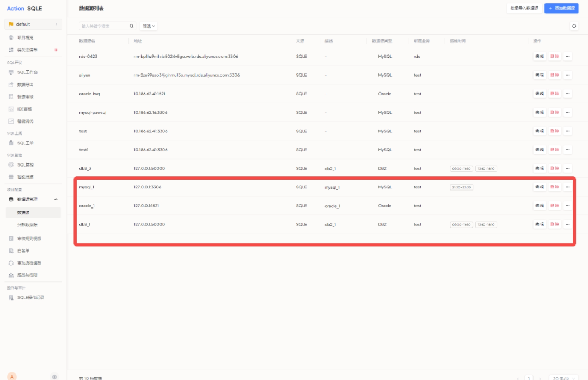This screenshot has width=588, height=380.
Task: Click the rds-0423 data source name
Action: point(88,56)
